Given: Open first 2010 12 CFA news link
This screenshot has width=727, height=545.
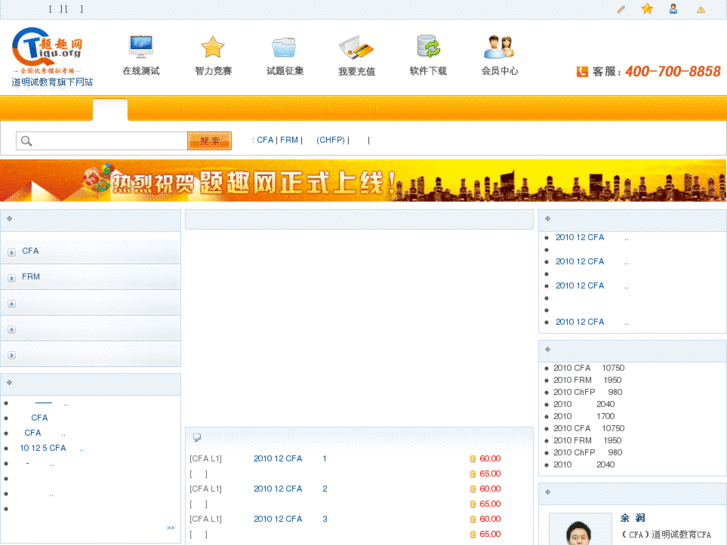Looking at the screenshot, I should pos(580,237).
